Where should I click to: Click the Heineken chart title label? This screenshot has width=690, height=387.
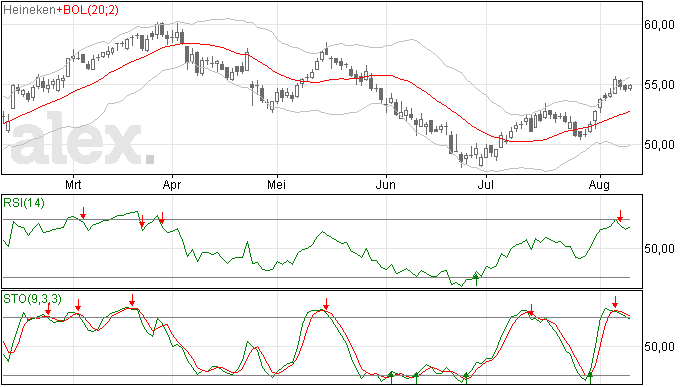point(29,10)
